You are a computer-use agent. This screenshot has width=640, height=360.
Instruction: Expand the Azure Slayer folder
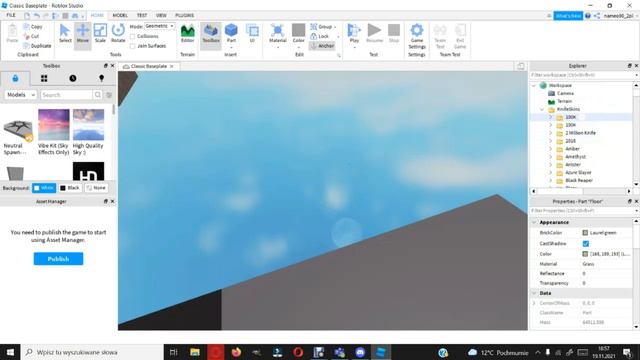pos(550,173)
